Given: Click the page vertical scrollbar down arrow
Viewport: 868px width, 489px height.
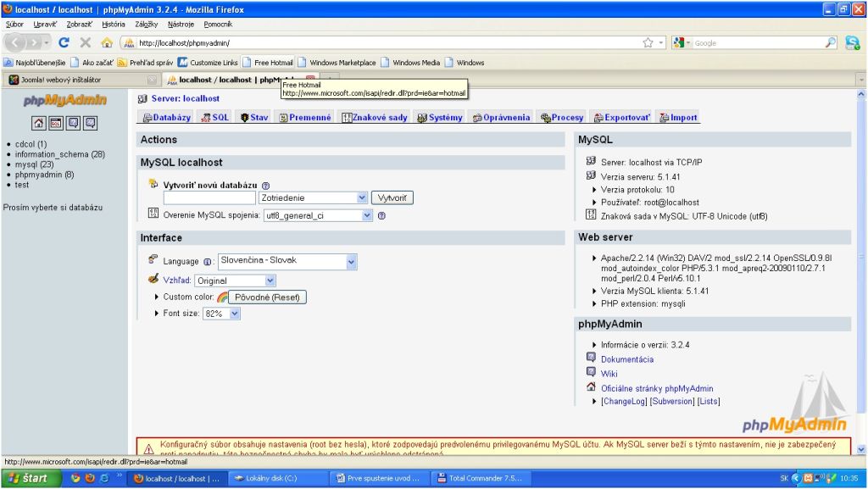Looking at the screenshot, I should [861, 449].
